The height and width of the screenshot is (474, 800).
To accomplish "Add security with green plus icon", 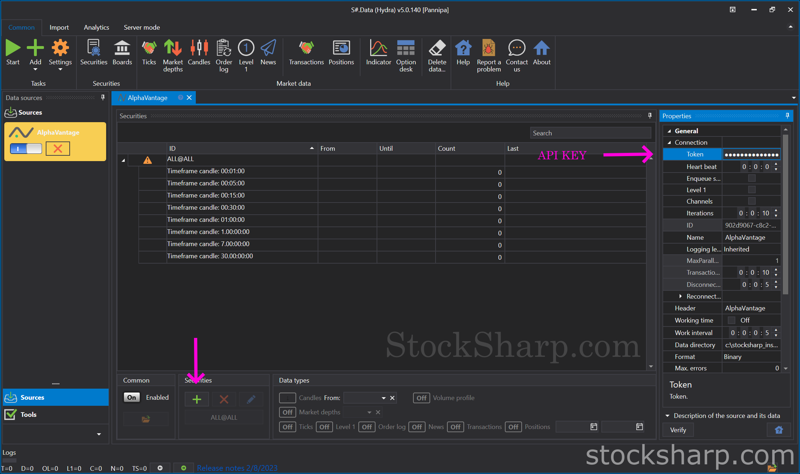I will coord(197,399).
